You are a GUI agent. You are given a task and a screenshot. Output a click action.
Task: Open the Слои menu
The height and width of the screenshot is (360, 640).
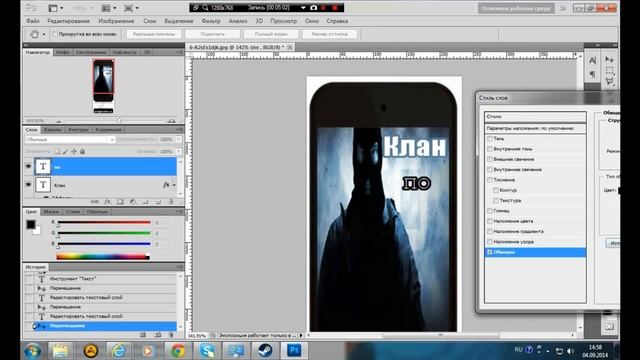(x=149, y=21)
